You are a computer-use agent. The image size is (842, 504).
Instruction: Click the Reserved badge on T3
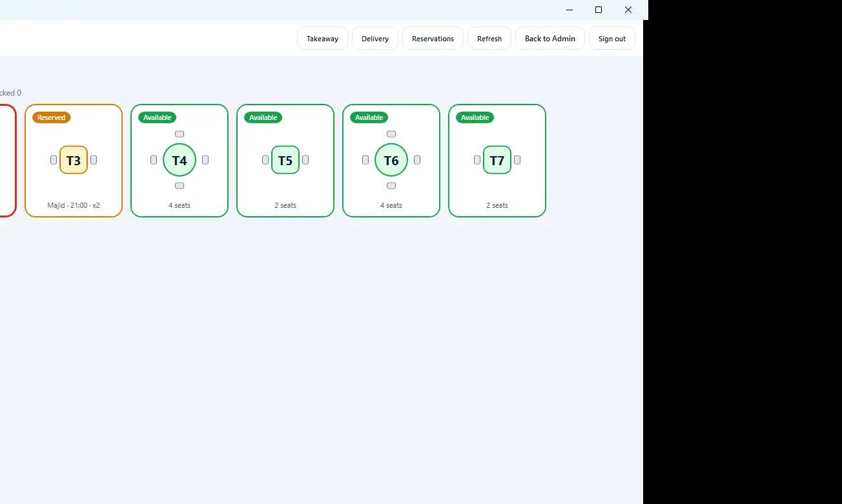(52, 117)
